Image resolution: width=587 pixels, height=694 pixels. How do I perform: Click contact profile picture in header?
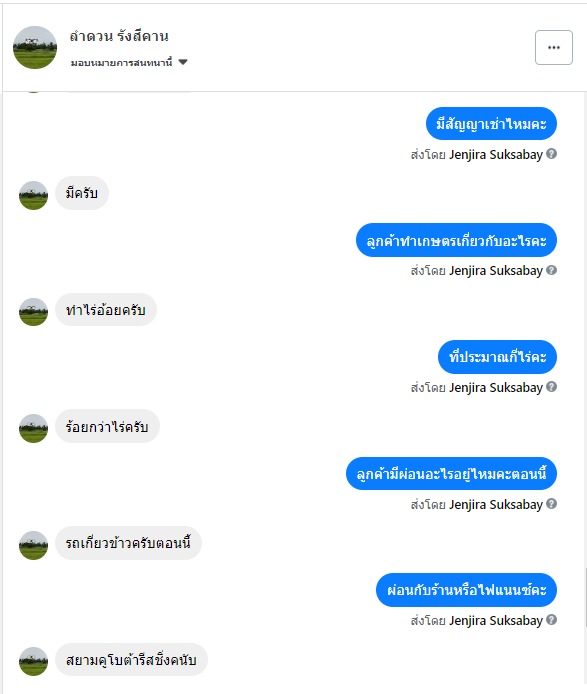coord(35,47)
